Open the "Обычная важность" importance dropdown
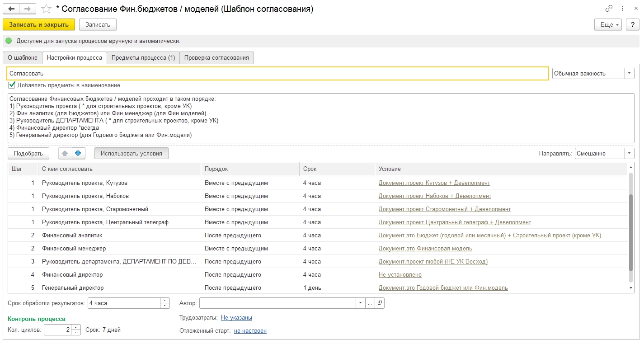 (629, 74)
